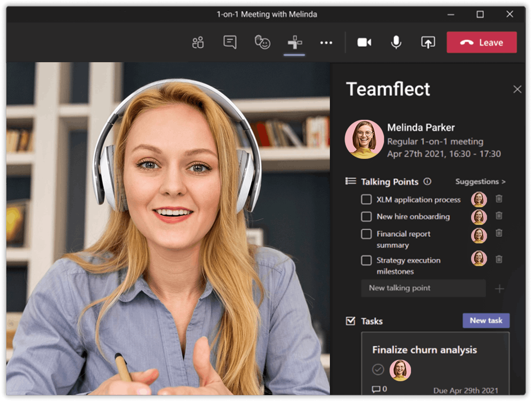Turn off the camera
Image resolution: width=532 pixels, height=401 pixels.
coord(364,42)
